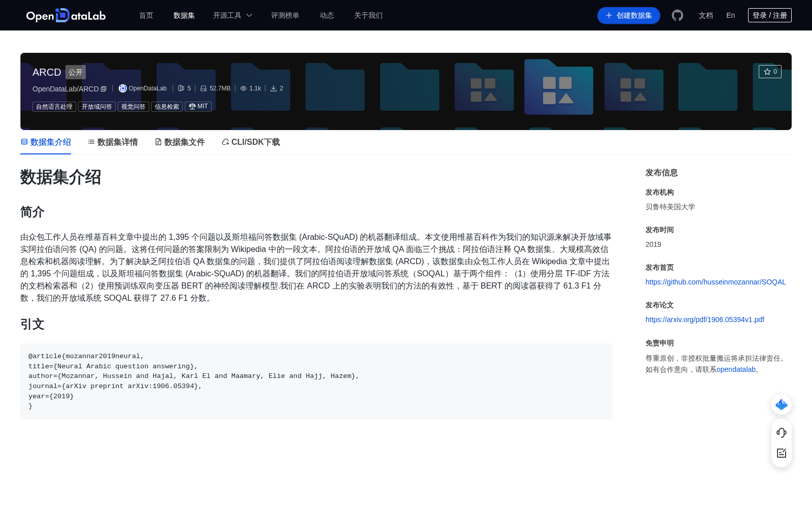812x508 pixels.
Task: Click the 开放域问答 tag
Action: click(x=97, y=107)
